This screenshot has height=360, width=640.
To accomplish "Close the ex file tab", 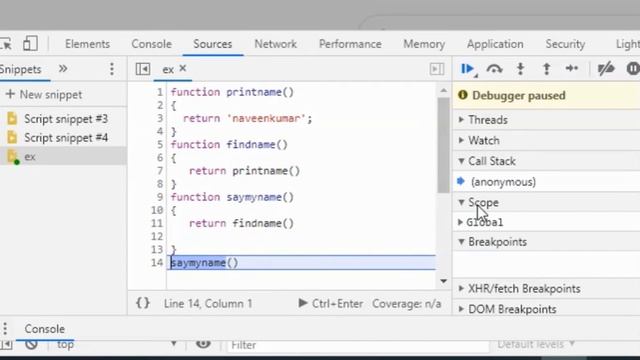I will 183,69.
